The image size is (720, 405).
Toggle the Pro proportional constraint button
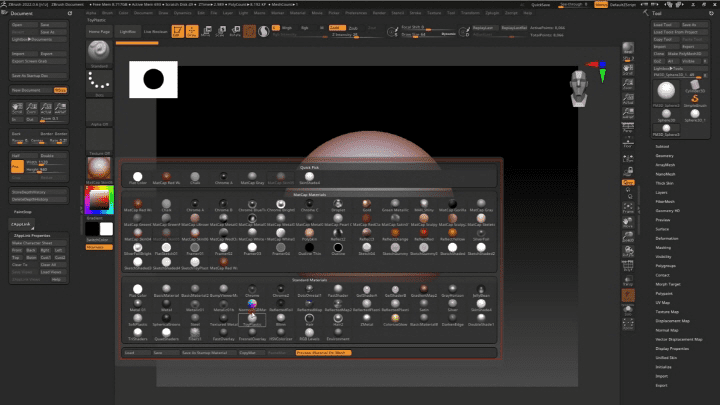tap(17, 167)
